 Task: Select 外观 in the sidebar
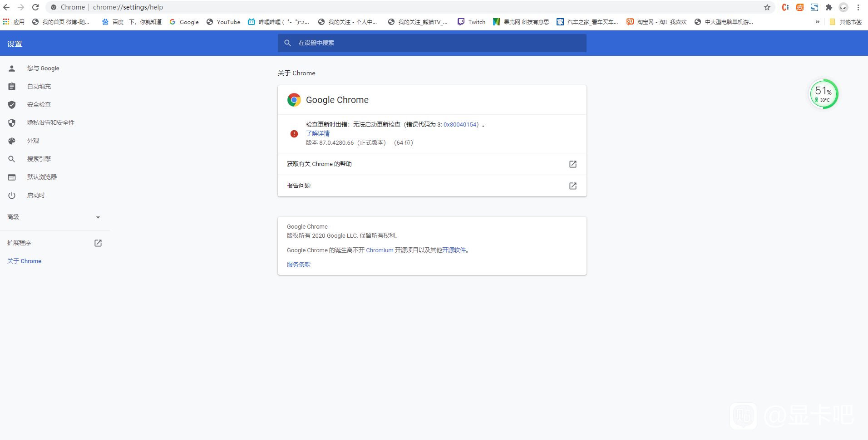tap(33, 141)
